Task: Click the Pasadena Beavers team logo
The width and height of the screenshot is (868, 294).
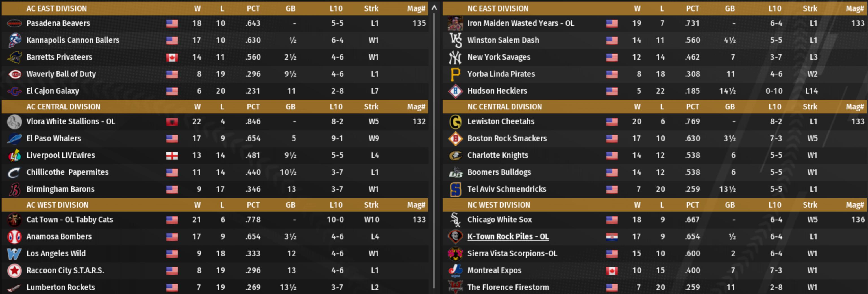Action: tap(14, 23)
